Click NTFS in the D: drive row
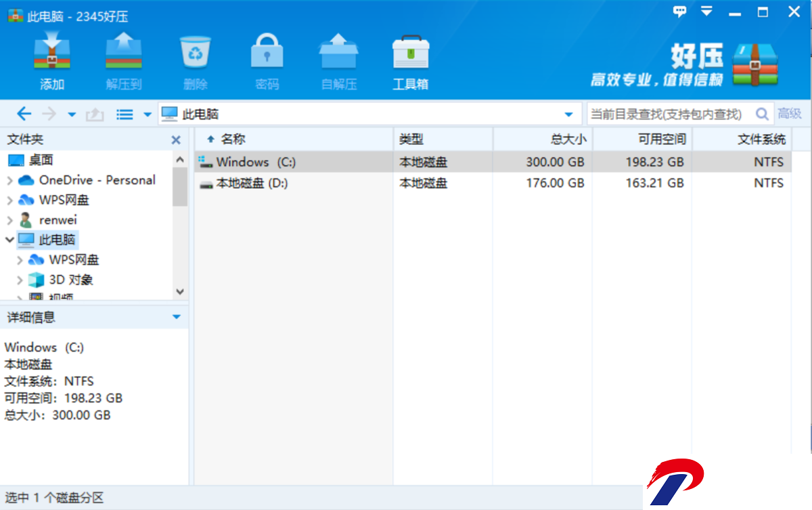Image resolution: width=812 pixels, height=510 pixels. tap(769, 183)
